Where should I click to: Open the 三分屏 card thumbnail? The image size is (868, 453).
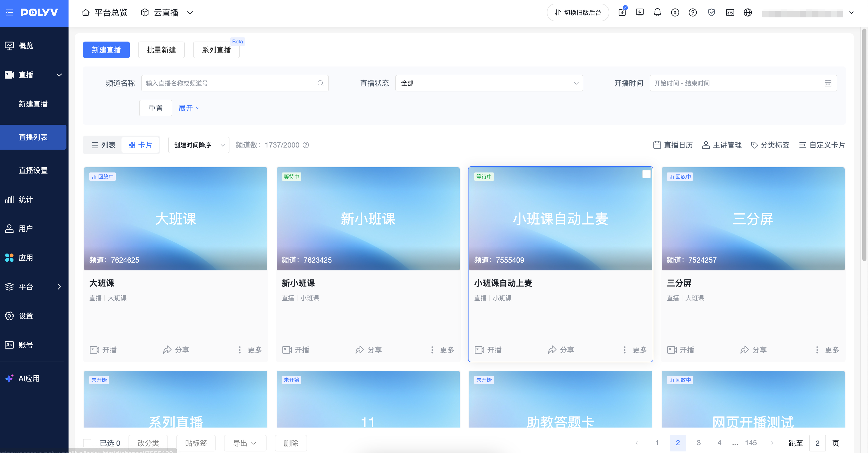click(753, 218)
